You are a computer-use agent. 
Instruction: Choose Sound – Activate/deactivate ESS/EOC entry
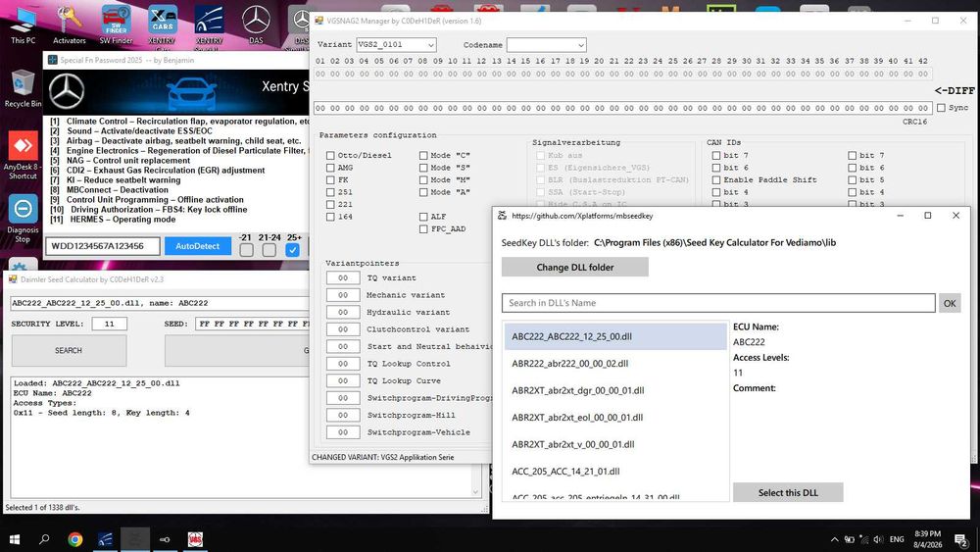coord(131,130)
